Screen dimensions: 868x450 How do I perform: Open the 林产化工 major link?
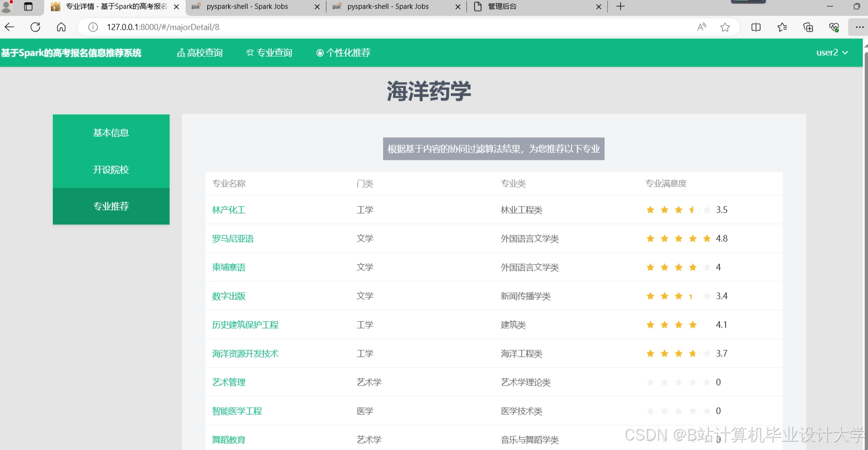coord(229,210)
